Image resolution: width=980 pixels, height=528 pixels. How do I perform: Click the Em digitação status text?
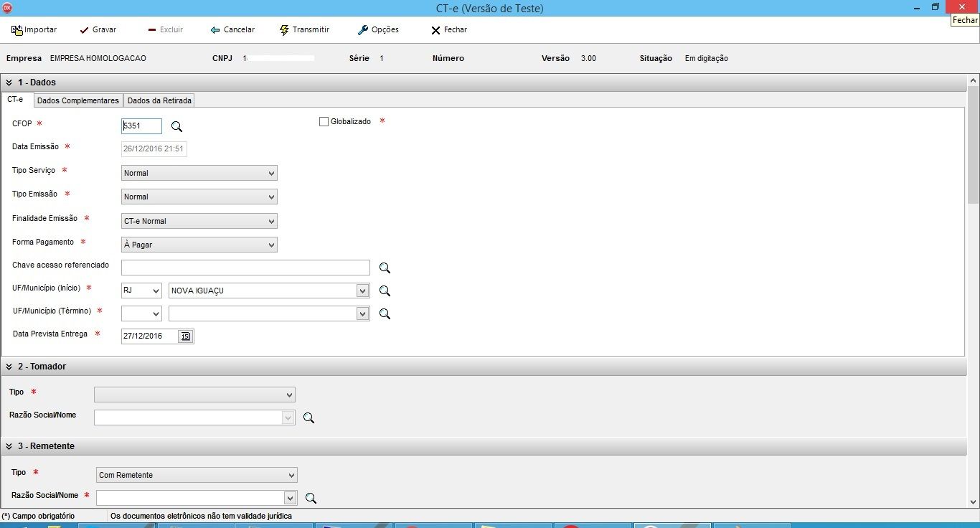pos(707,58)
